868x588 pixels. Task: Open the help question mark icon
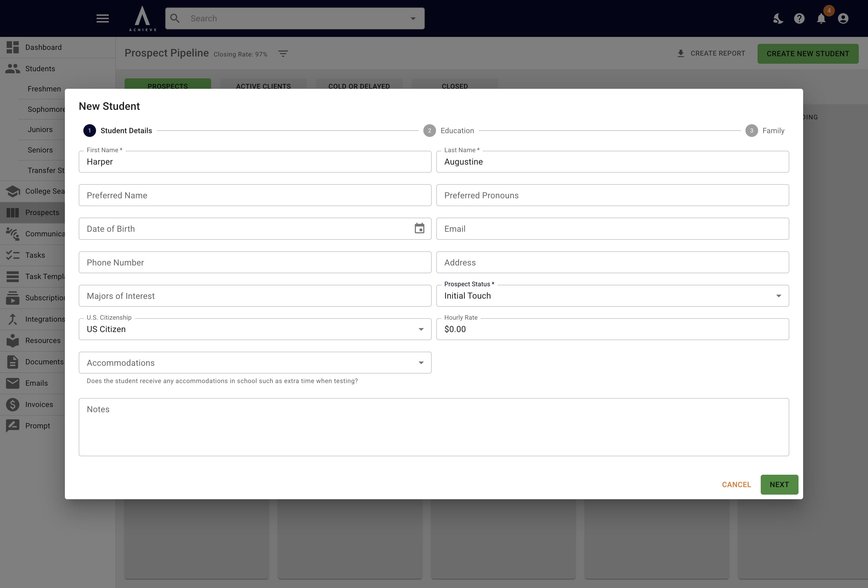[799, 18]
